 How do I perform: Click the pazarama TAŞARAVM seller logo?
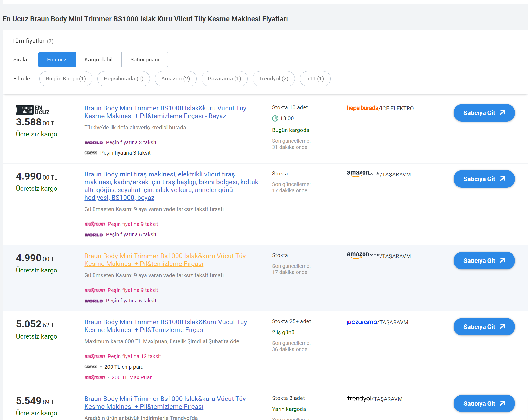coord(362,322)
